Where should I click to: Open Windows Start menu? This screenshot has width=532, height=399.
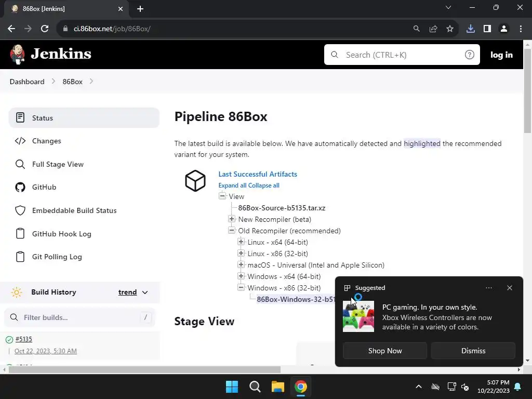pyautogui.click(x=232, y=387)
